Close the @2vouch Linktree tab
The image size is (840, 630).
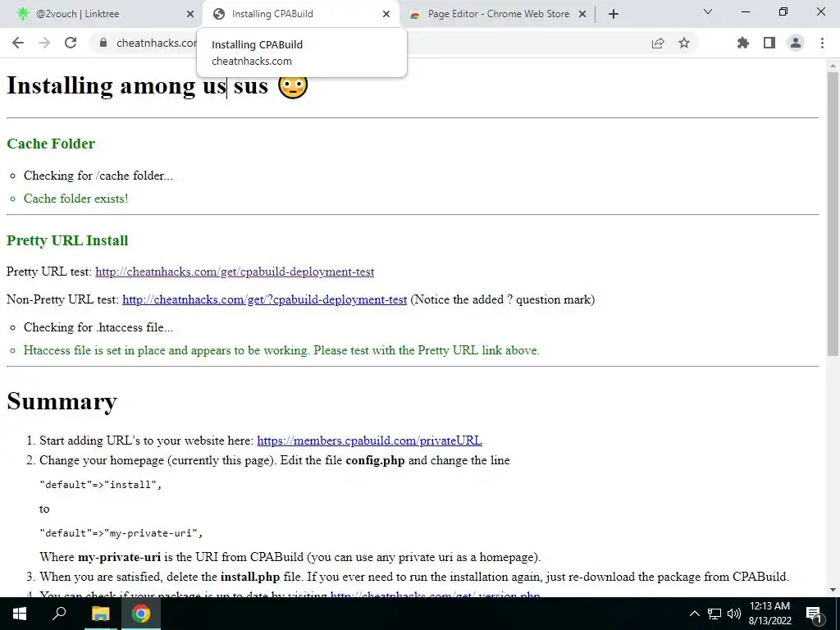point(190,14)
